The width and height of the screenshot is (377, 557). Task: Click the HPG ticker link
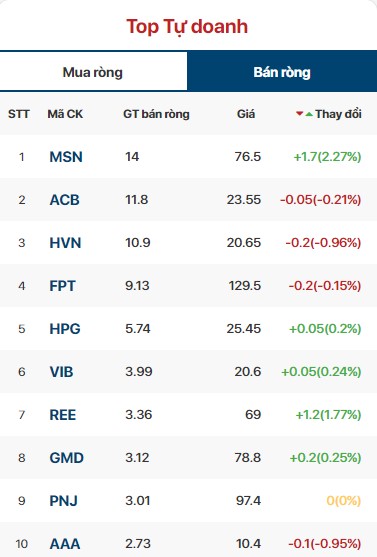[65, 329]
